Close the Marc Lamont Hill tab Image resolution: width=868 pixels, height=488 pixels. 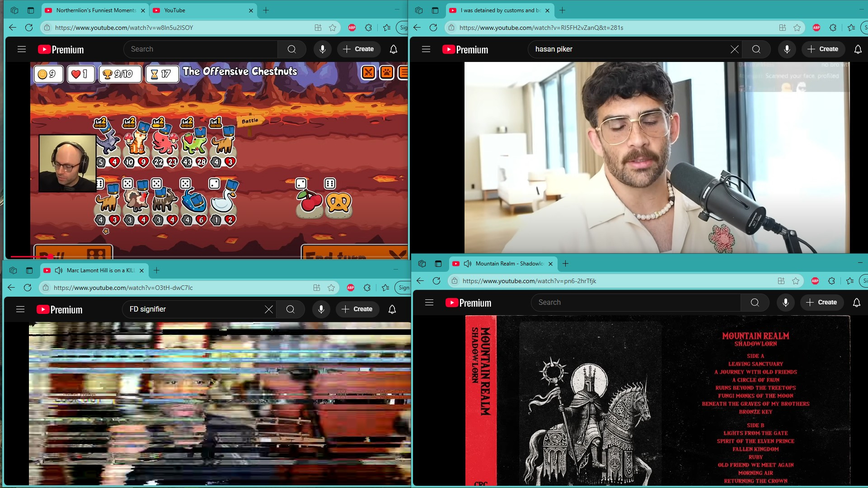(x=141, y=270)
